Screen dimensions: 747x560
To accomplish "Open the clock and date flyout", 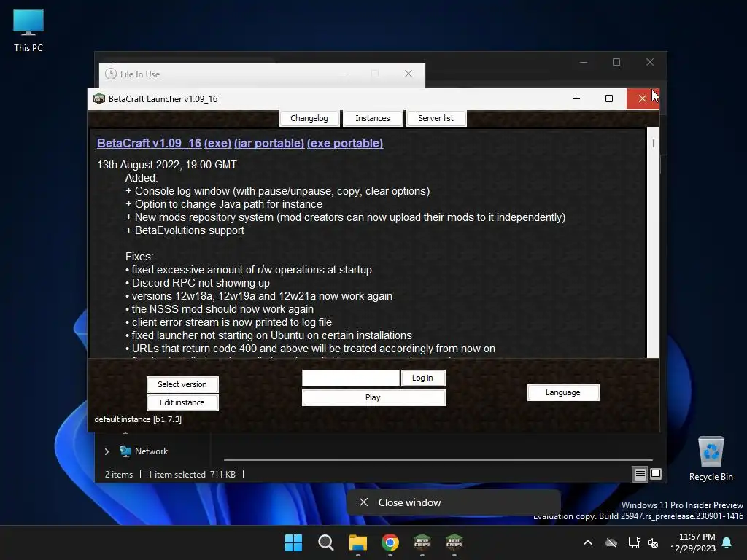I will pyautogui.click(x=693, y=542).
